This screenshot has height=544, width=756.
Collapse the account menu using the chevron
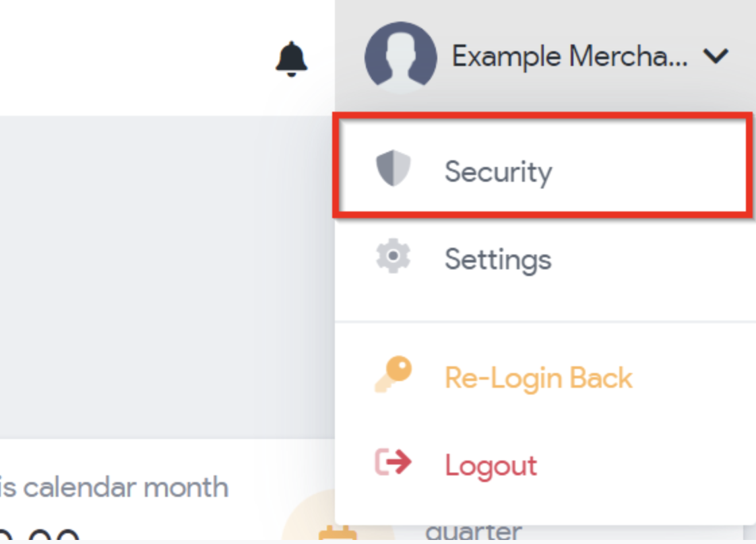[716, 57]
